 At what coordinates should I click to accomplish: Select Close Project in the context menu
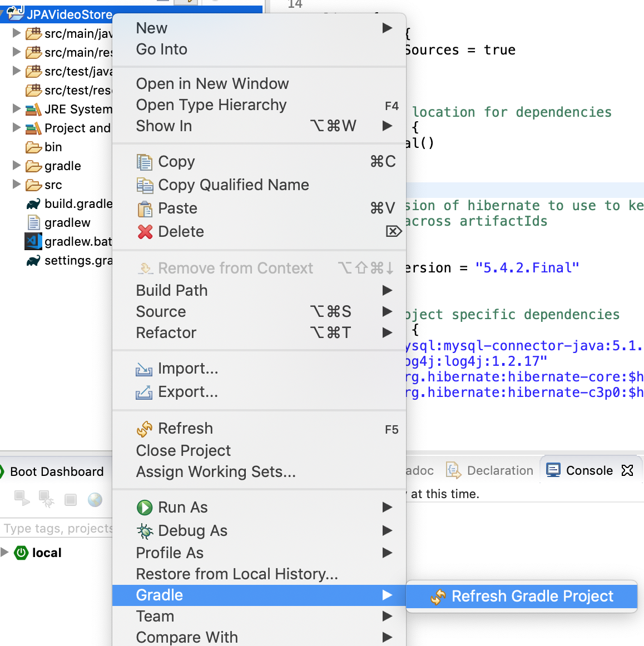[x=183, y=450]
